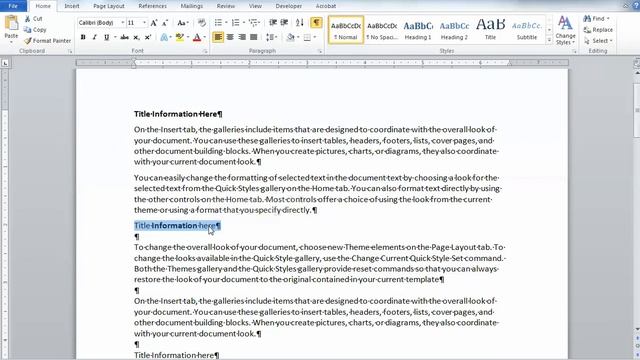640x360 pixels.
Task: Switch to the Page Layout tab
Action: tap(109, 6)
